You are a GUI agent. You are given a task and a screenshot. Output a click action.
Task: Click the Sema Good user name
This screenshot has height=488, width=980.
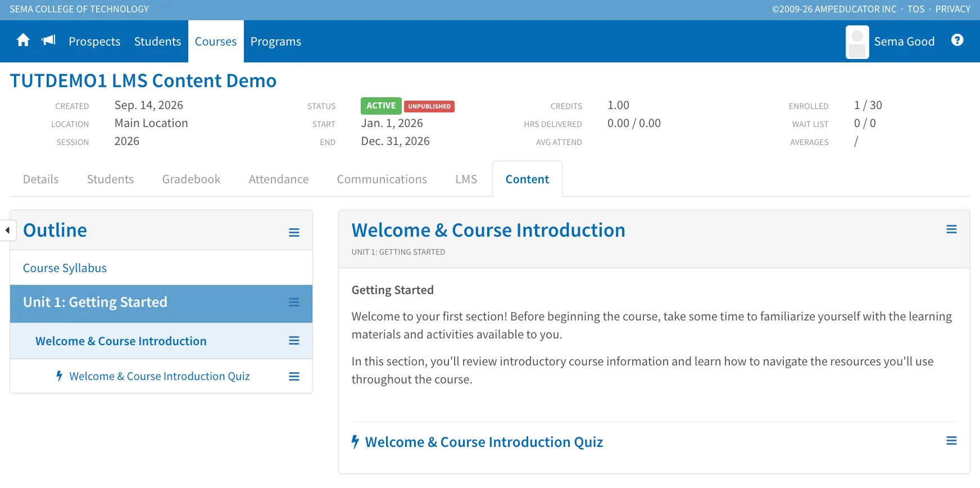click(904, 42)
